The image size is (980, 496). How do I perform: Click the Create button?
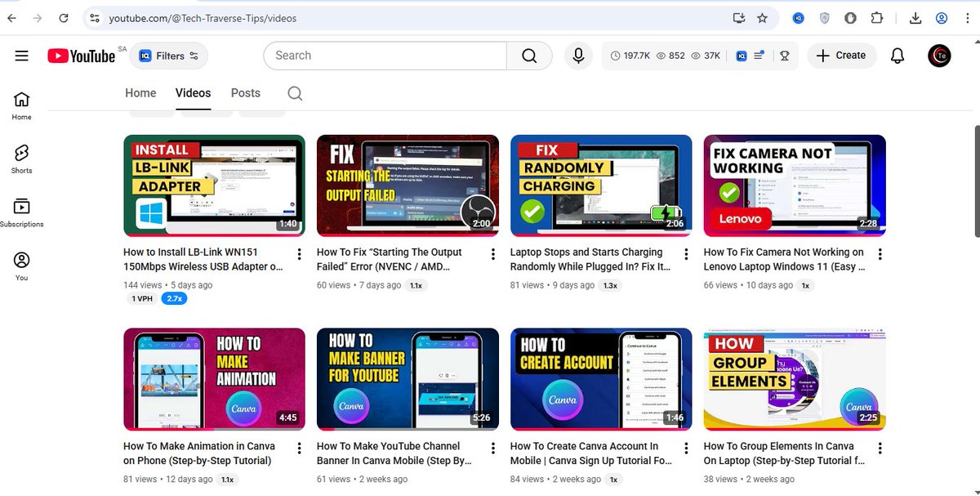tap(841, 56)
